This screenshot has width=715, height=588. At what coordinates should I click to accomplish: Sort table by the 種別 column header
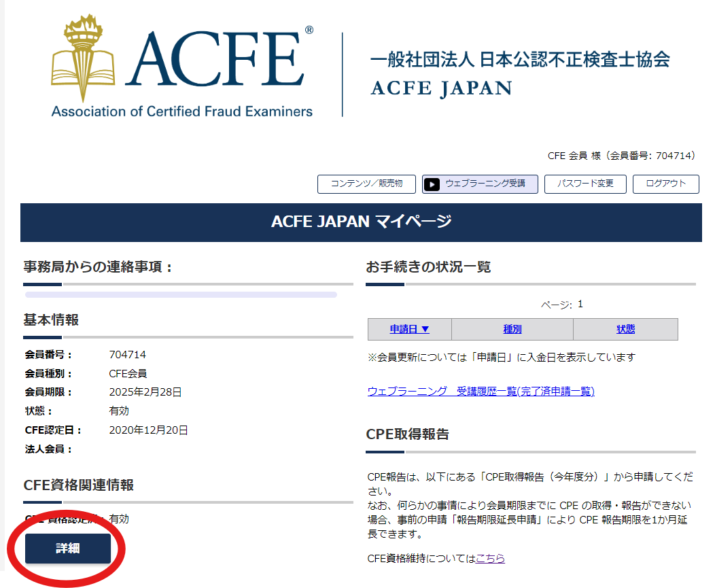[x=512, y=329]
